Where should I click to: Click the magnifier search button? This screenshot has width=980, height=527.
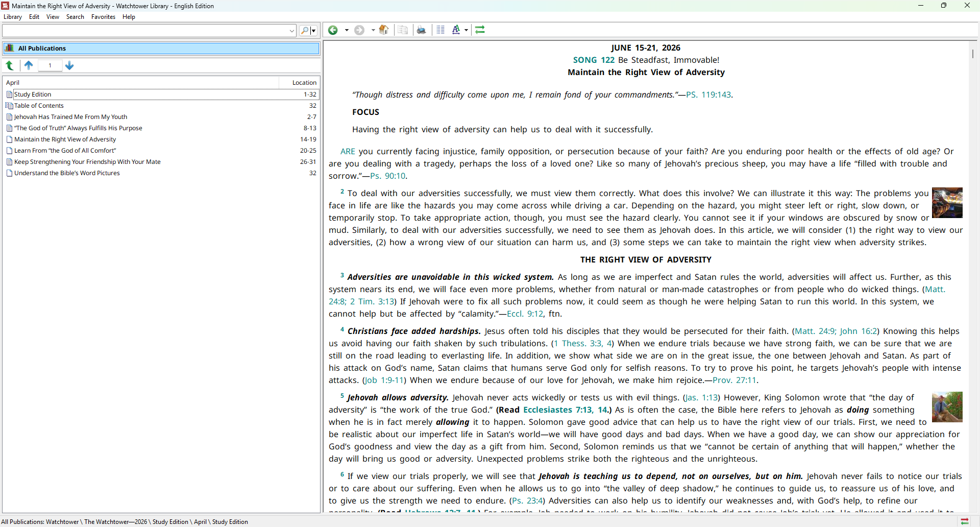click(x=305, y=31)
